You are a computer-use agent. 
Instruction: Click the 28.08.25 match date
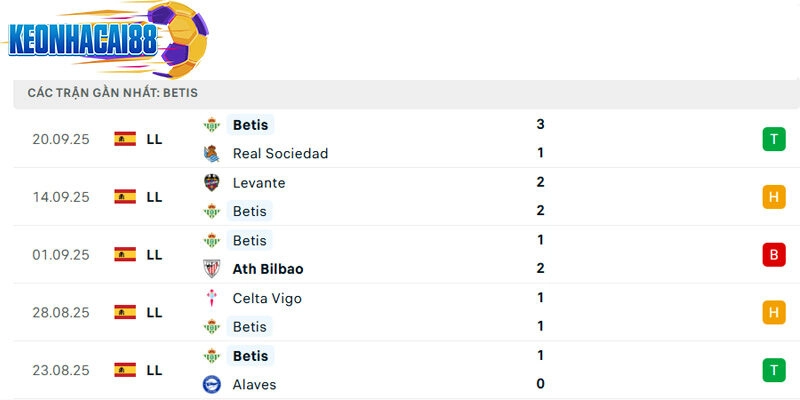[x=60, y=313]
